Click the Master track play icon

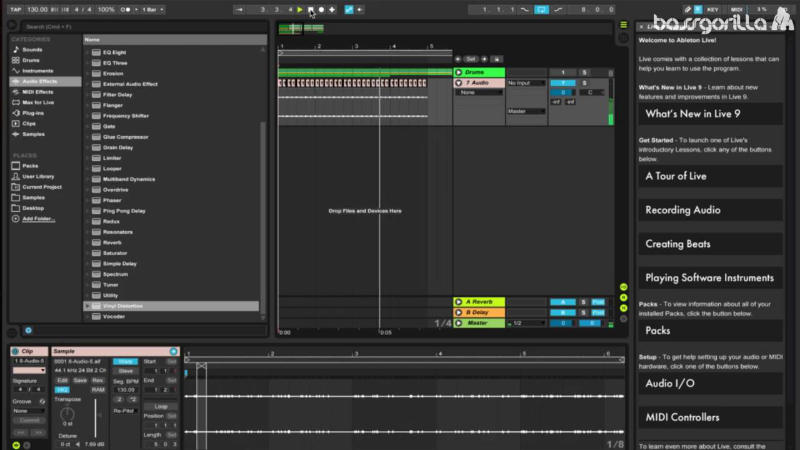tap(459, 323)
